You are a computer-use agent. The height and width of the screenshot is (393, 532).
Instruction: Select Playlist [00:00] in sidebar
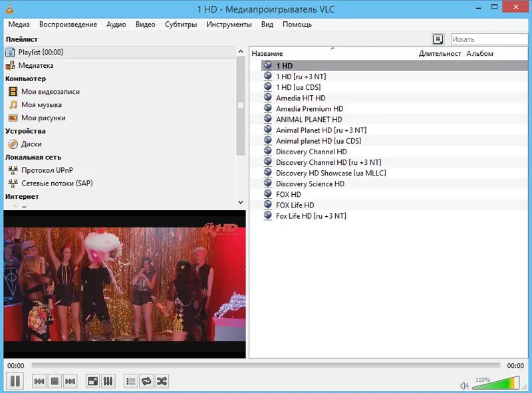tap(120, 53)
